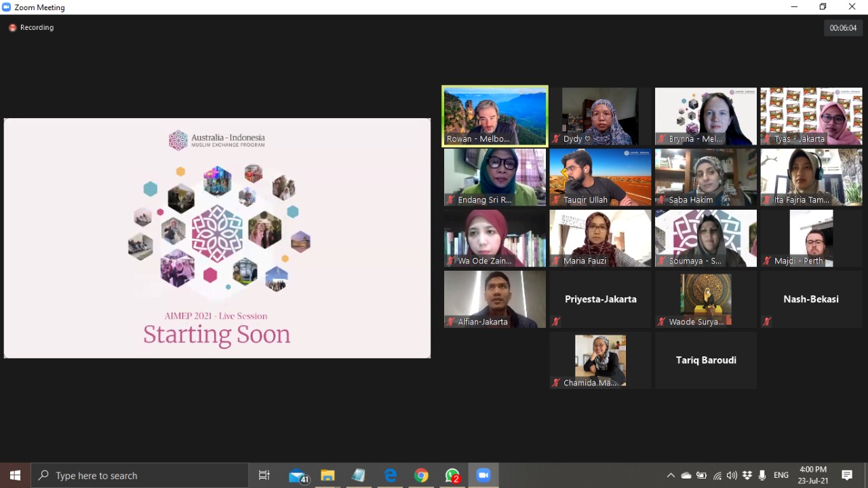
Task: Click the muted mic icon on Majdi - Perth
Action: [767, 261]
